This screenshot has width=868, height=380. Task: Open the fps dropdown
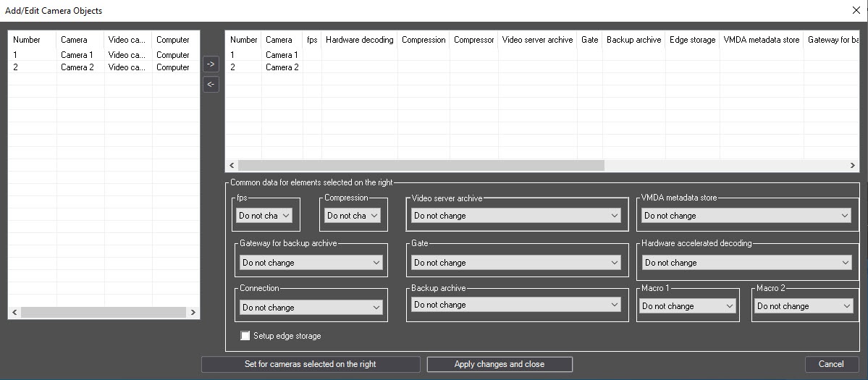click(x=264, y=216)
